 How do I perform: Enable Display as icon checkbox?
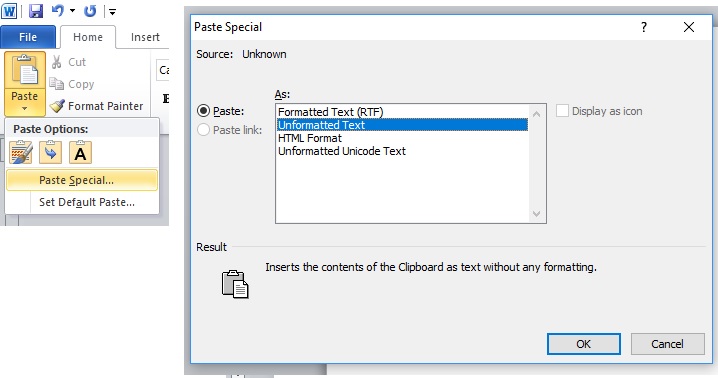(x=562, y=111)
